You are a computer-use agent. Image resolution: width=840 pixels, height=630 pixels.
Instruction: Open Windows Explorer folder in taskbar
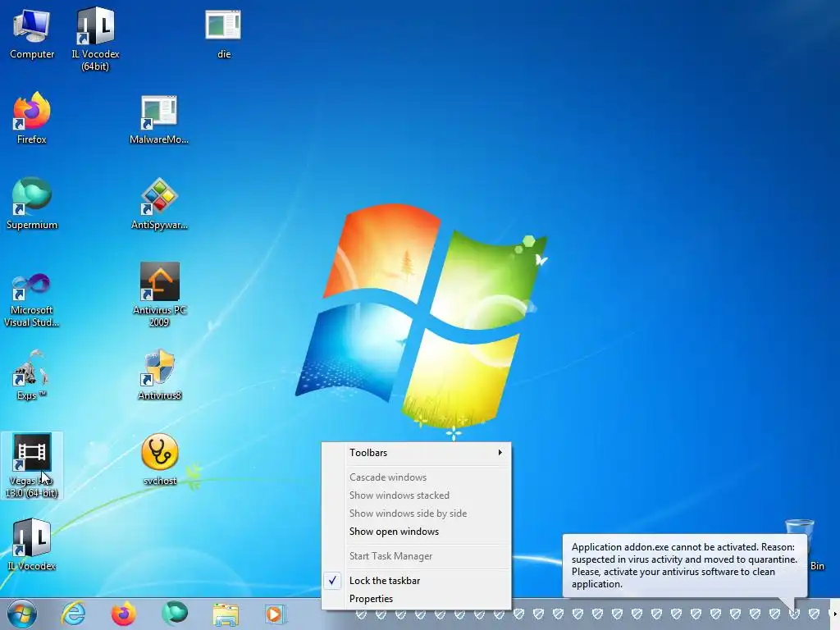pos(226,614)
